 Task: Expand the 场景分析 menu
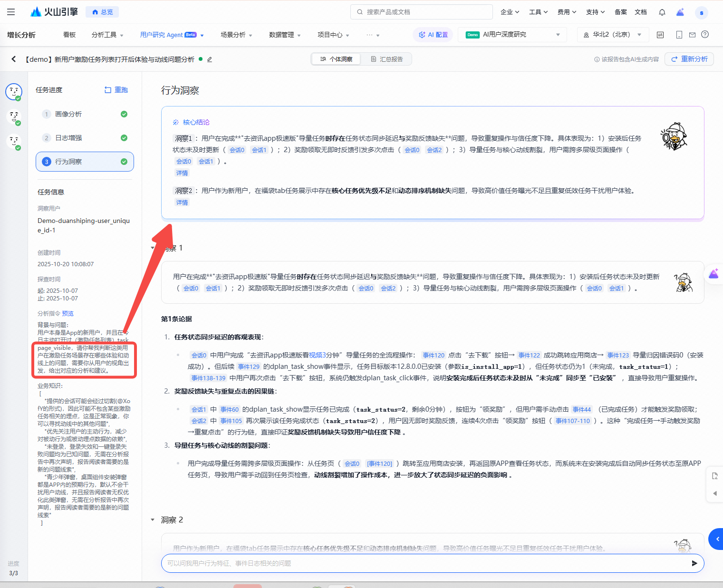[x=236, y=35]
